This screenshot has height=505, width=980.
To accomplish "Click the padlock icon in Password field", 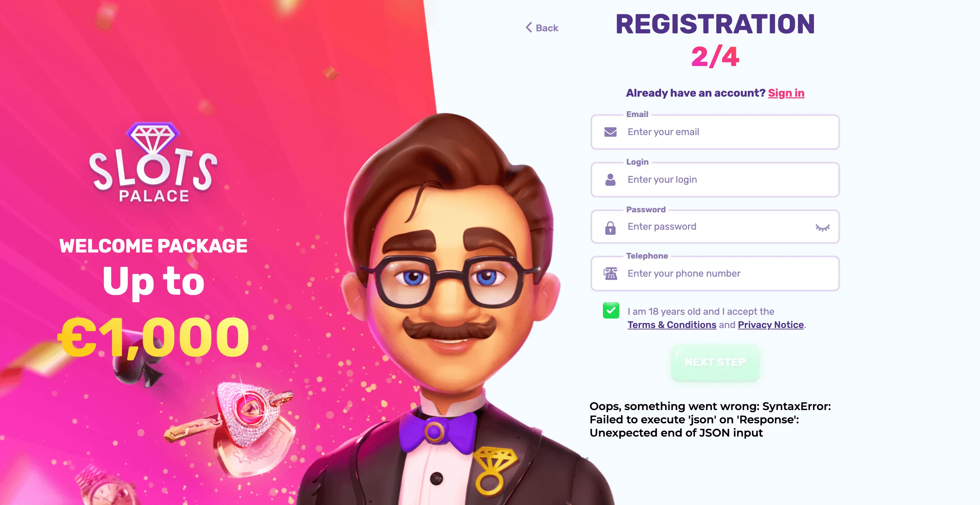I will point(610,228).
